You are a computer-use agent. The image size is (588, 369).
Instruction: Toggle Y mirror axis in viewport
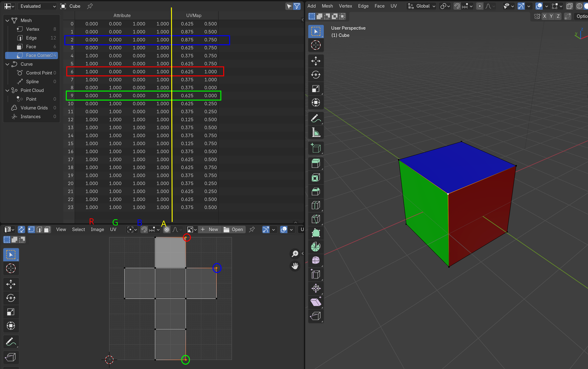pyautogui.click(x=552, y=16)
